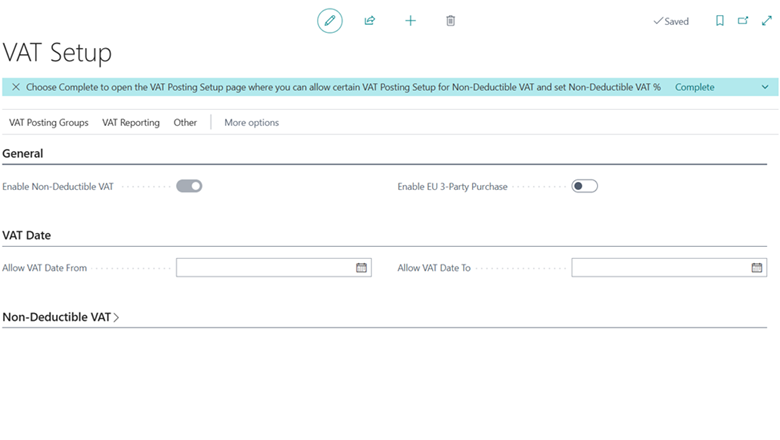
Task: Click the Saved status indicator
Action: (671, 21)
